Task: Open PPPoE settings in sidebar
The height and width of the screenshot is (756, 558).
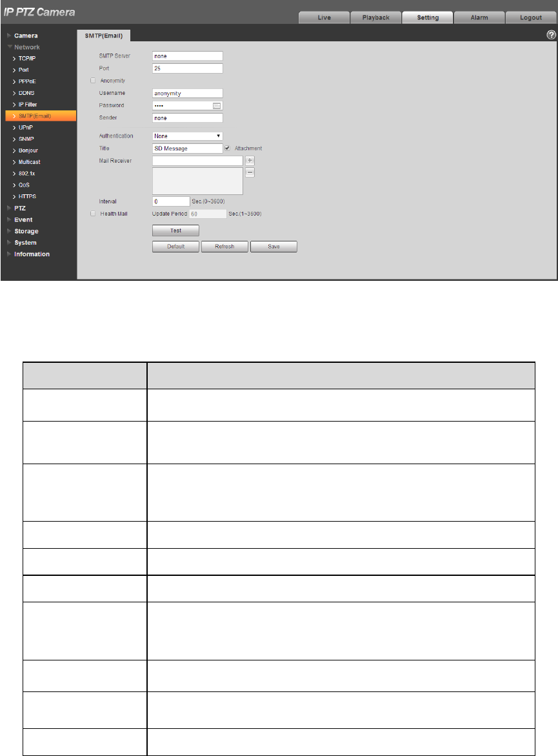Action: 27,81
